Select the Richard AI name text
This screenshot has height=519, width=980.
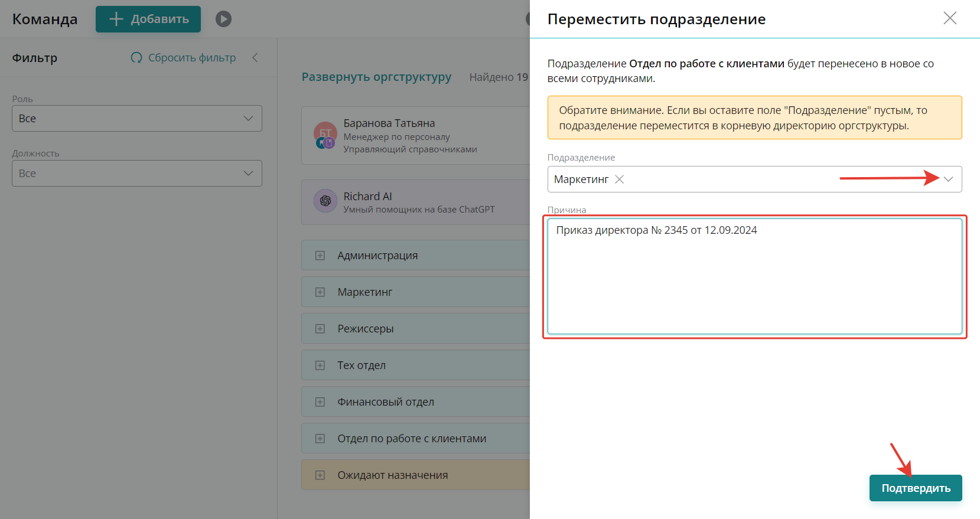368,197
